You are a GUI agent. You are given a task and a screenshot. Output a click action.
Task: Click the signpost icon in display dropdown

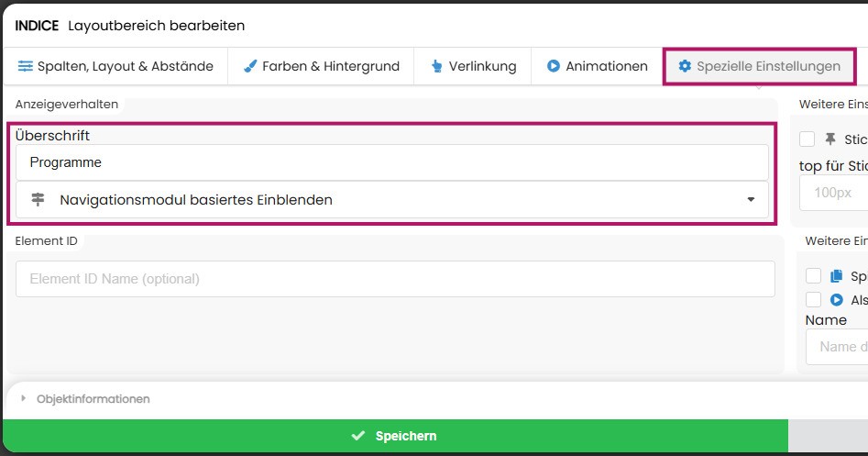pos(38,199)
